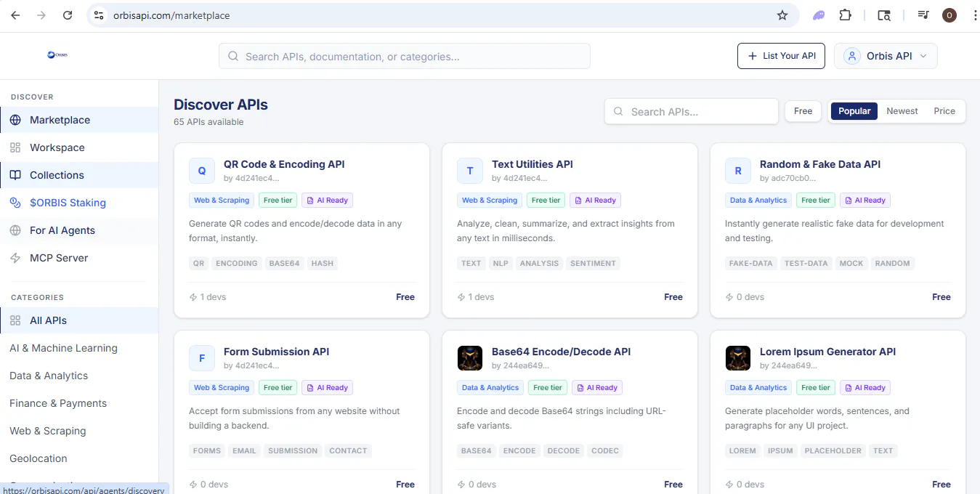
Task: Click the R avatar of Random & Fake Data API
Action: 738,171
